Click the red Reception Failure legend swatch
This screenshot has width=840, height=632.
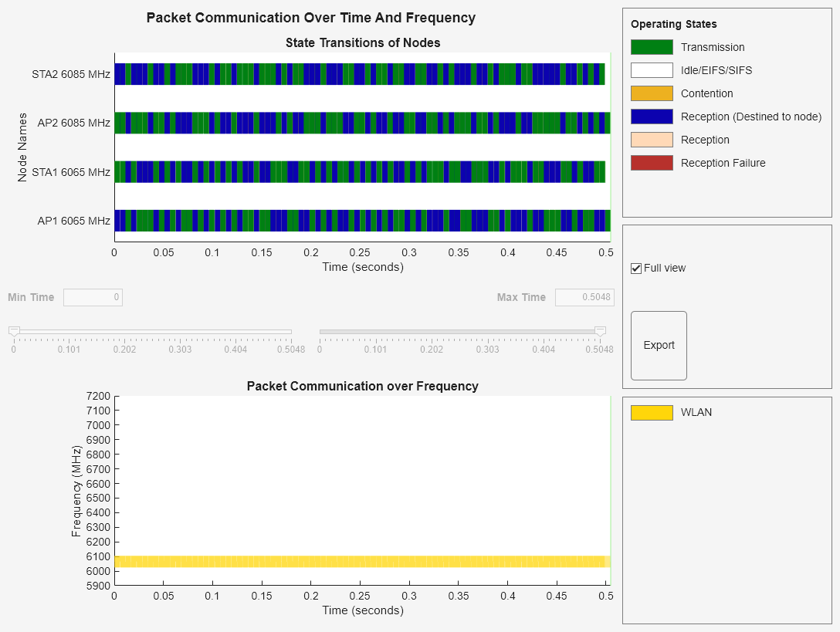[x=652, y=163]
